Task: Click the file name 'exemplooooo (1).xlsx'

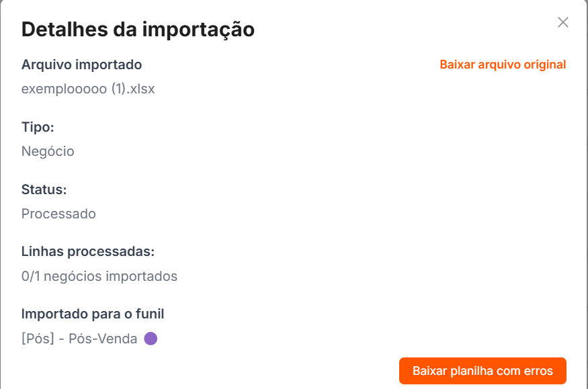Action: (88, 89)
